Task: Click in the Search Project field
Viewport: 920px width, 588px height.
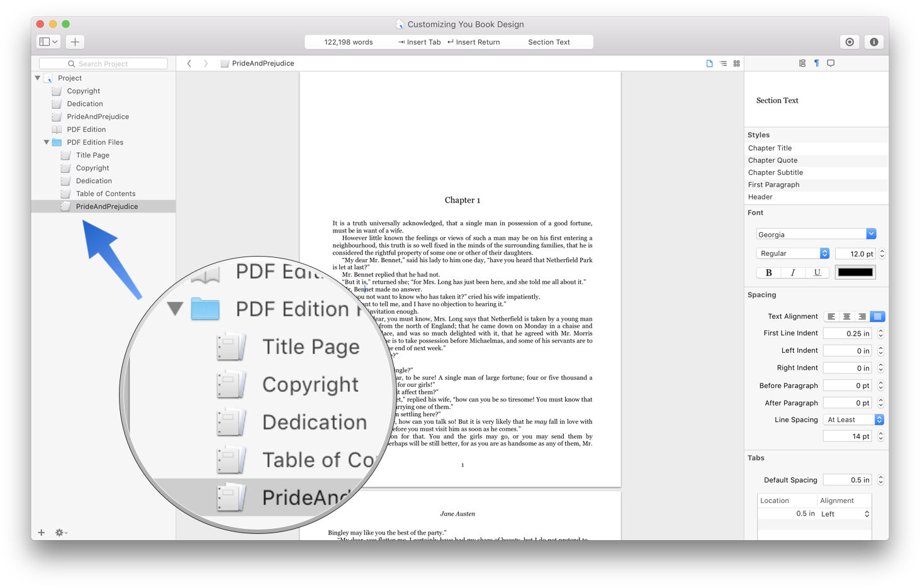Action: point(103,64)
